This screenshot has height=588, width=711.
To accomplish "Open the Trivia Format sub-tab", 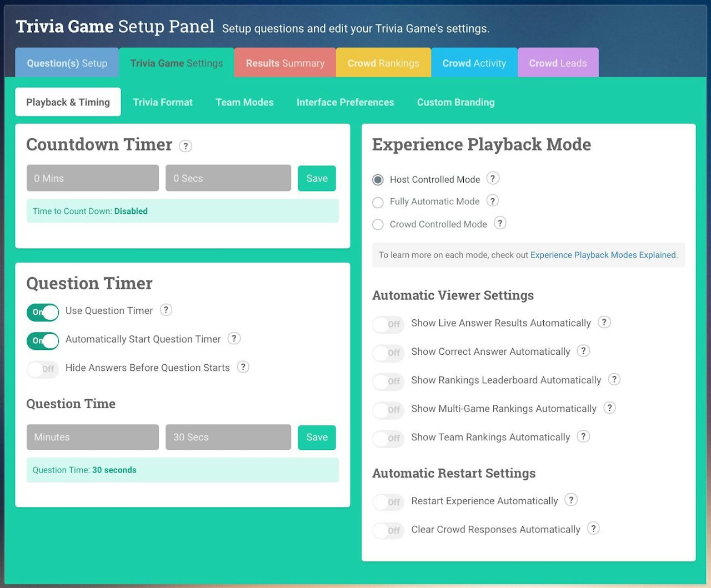I will (163, 102).
